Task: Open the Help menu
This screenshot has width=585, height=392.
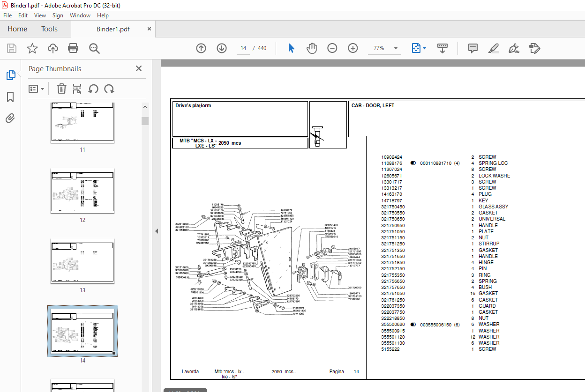Action: [103, 15]
